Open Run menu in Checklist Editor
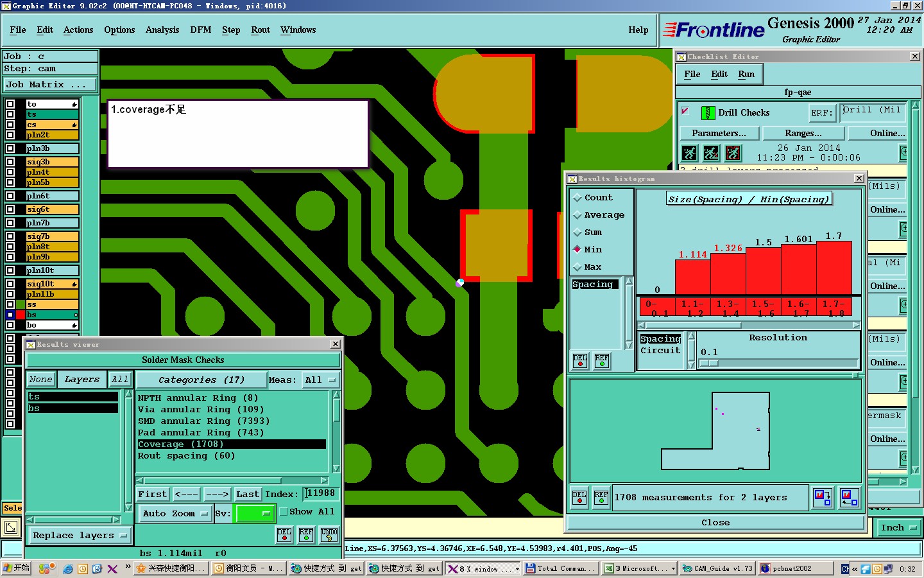 (746, 74)
